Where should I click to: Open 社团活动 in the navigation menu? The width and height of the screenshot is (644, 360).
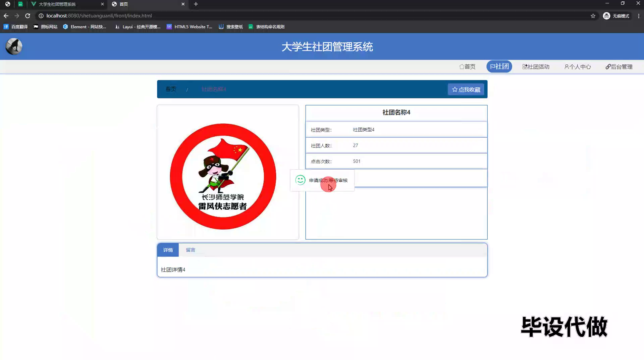tap(536, 66)
